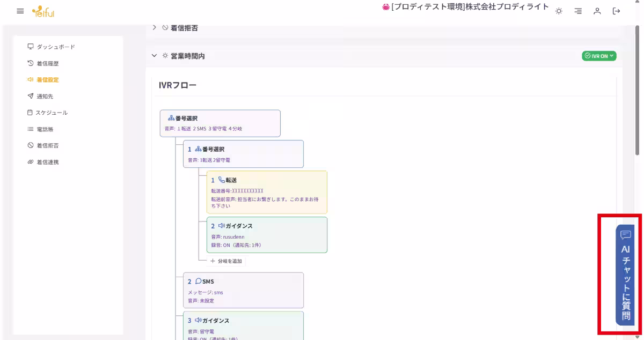Open the IVR ON dropdown

[599, 56]
